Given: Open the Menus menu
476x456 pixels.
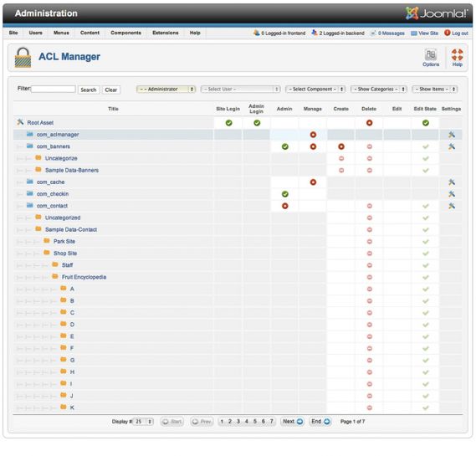Looking at the screenshot, I should tap(61, 33).
